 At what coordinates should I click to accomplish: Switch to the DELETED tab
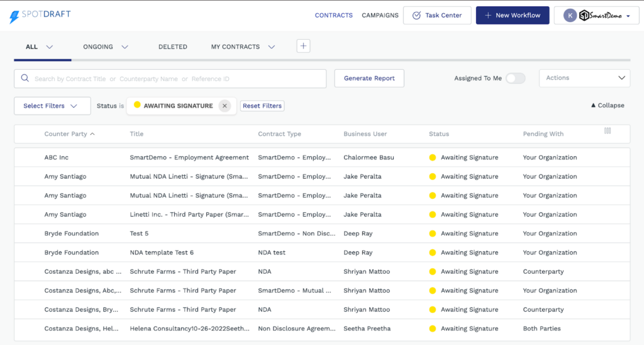(172, 47)
